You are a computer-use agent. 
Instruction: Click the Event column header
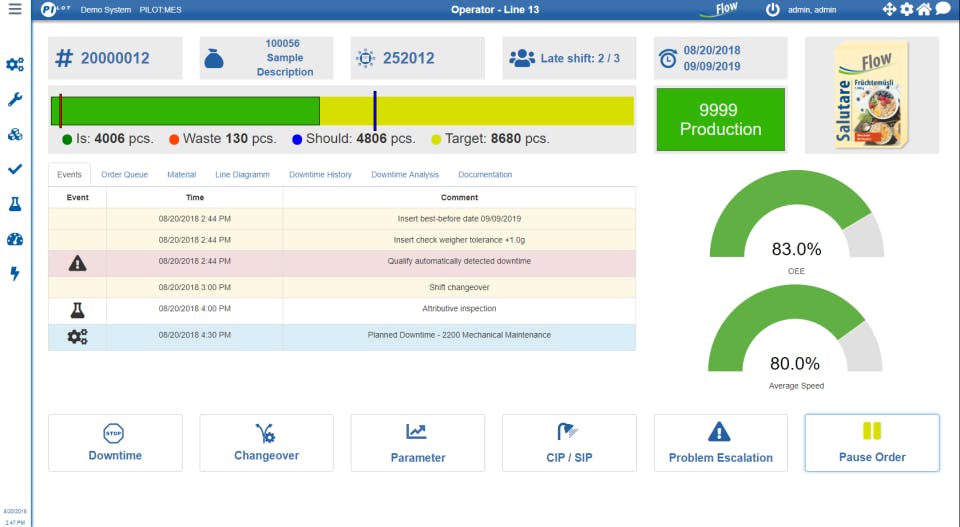78,197
